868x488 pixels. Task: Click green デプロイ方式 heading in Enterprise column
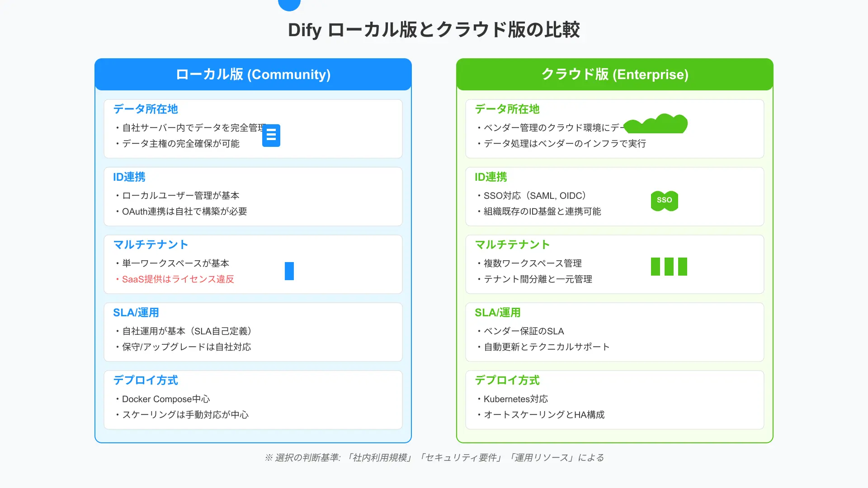click(507, 380)
